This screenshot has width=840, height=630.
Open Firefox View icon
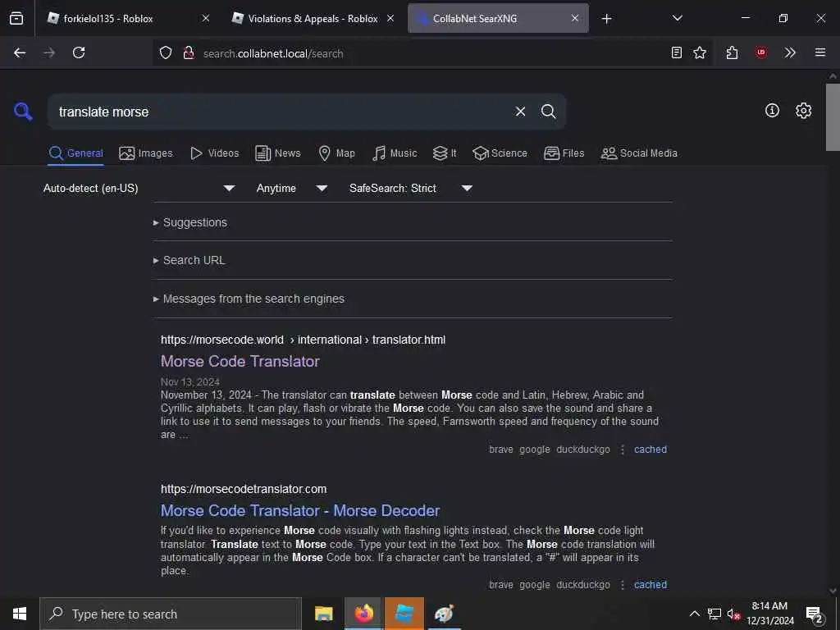tap(16, 18)
